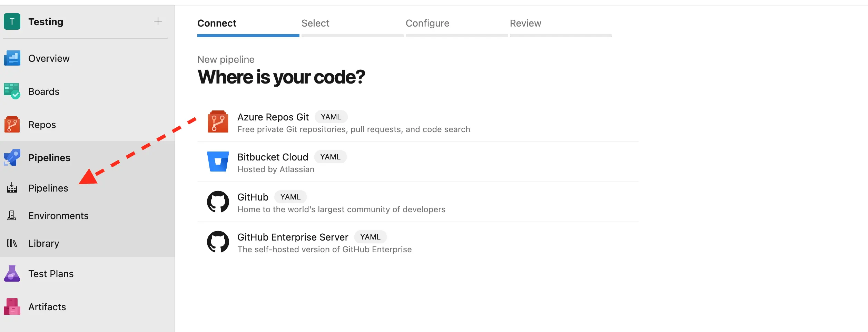Click the 'New pipeline' subtitle text
Screen dimensions: 868x332
tap(226, 59)
